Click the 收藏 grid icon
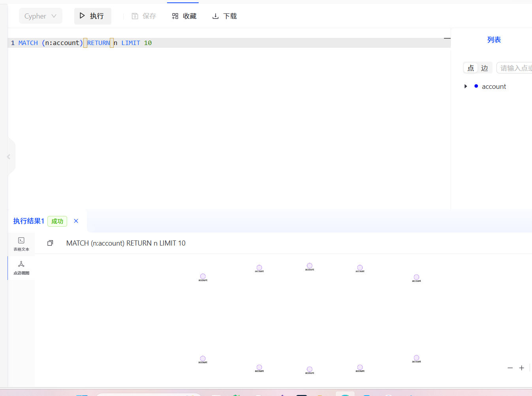 [x=175, y=16]
